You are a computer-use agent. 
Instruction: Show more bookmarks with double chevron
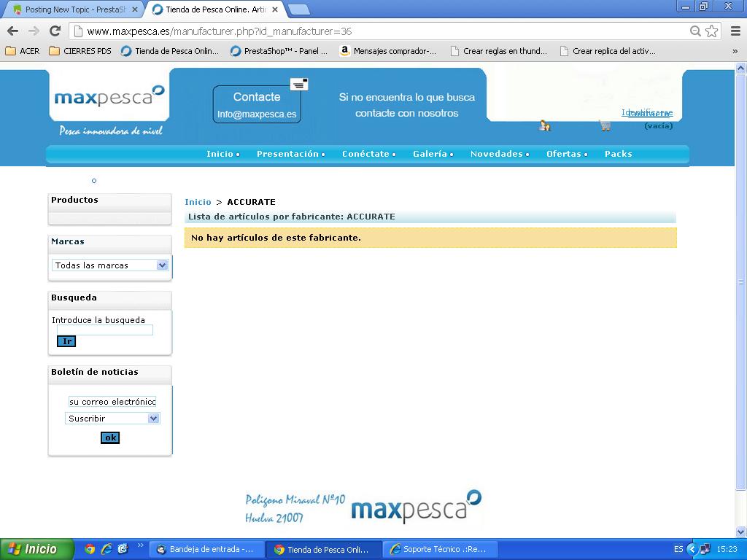pos(735,51)
